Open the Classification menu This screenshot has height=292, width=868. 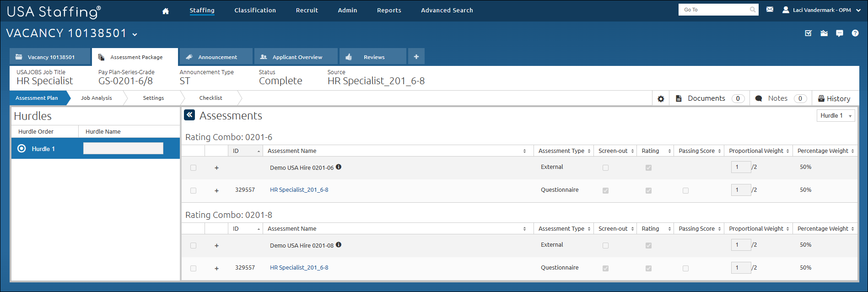click(x=255, y=10)
